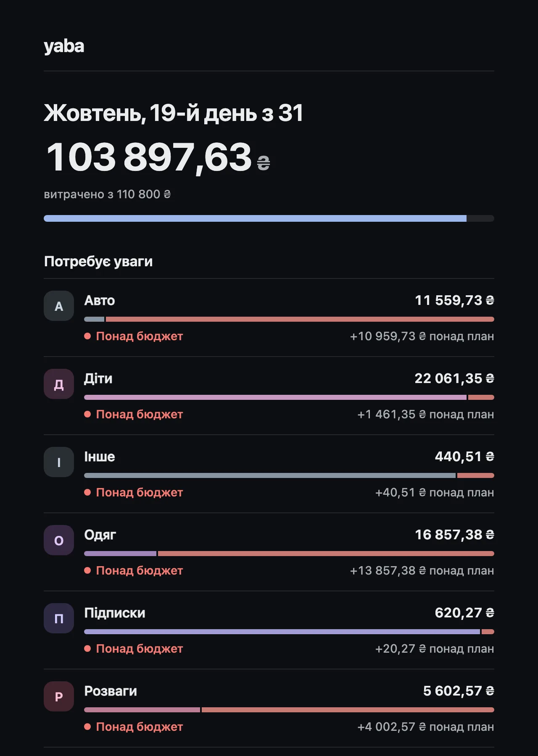
Task: Open the Діти category icon
Action: [59, 384]
